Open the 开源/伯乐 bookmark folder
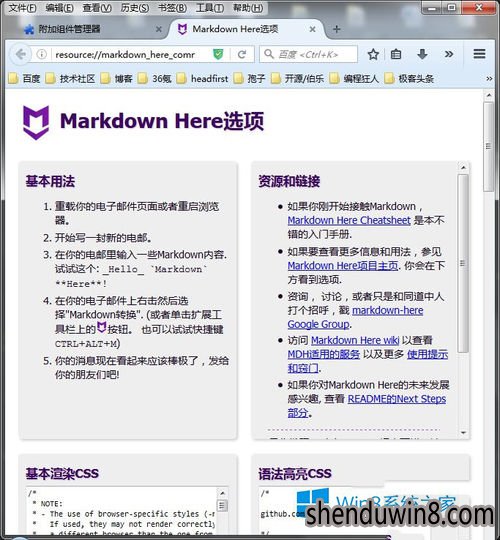This screenshot has height=540, width=500. (x=298, y=79)
